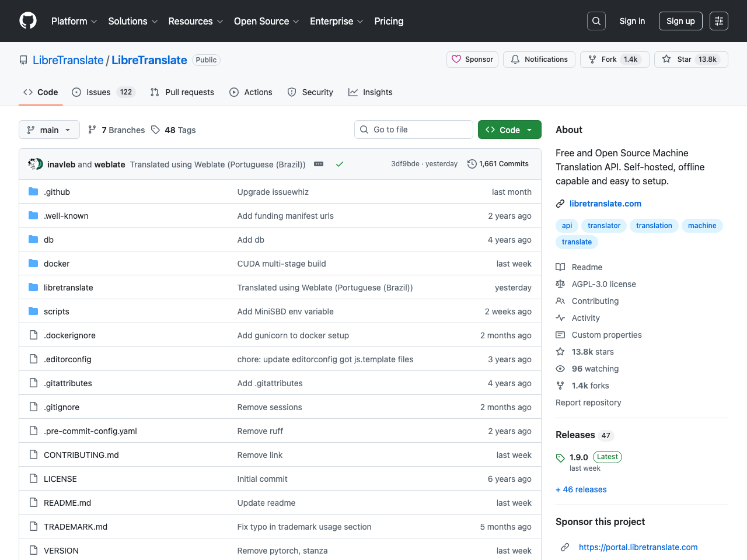Expand the Platform menu in header

tap(74, 21)
